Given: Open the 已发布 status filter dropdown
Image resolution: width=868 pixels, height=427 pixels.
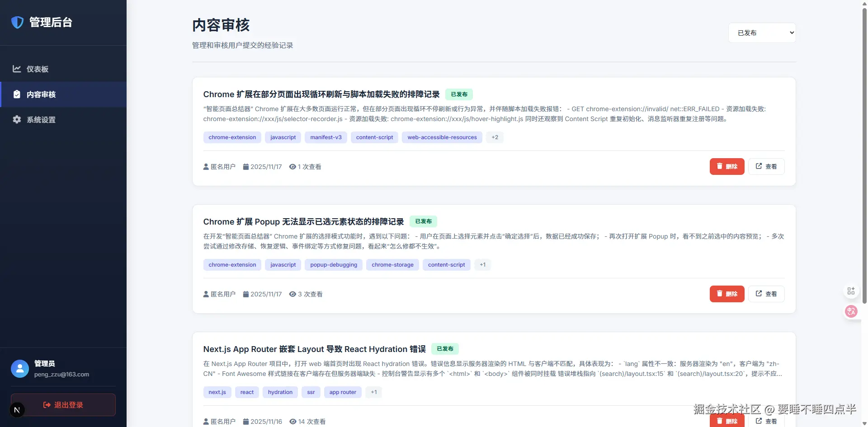Looking at the screenshot, I should click(x=762, y=33).
